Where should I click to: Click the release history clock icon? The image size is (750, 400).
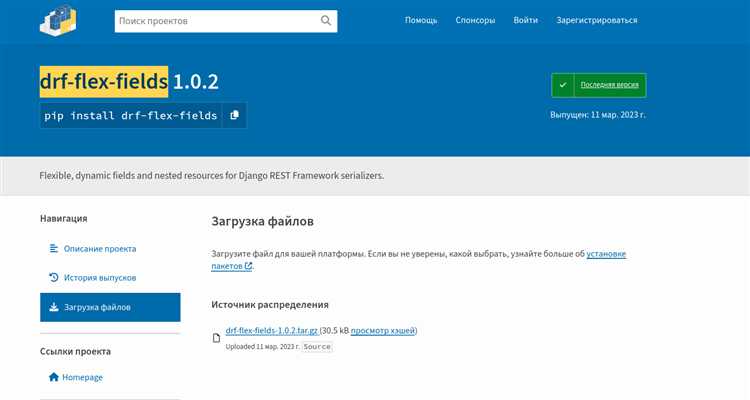coord(54,278)
